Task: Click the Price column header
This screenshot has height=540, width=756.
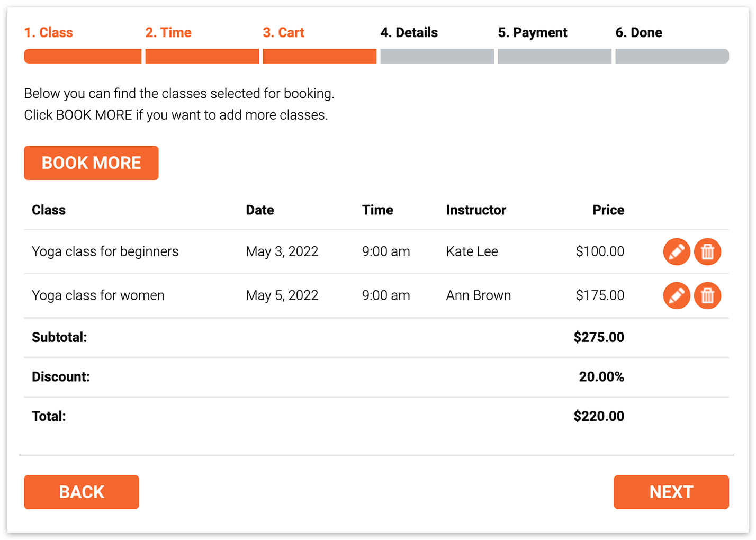Action: tap(608, 210)
